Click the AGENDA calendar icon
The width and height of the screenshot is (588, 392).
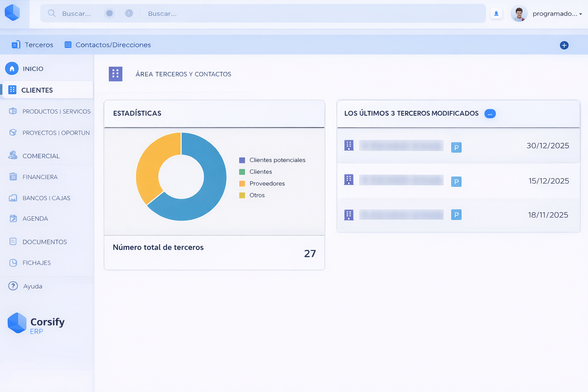[x=13, y=218]
